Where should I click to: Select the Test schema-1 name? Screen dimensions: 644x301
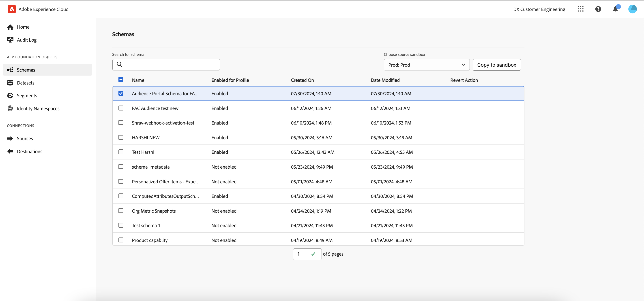click(x=146, y=225)
